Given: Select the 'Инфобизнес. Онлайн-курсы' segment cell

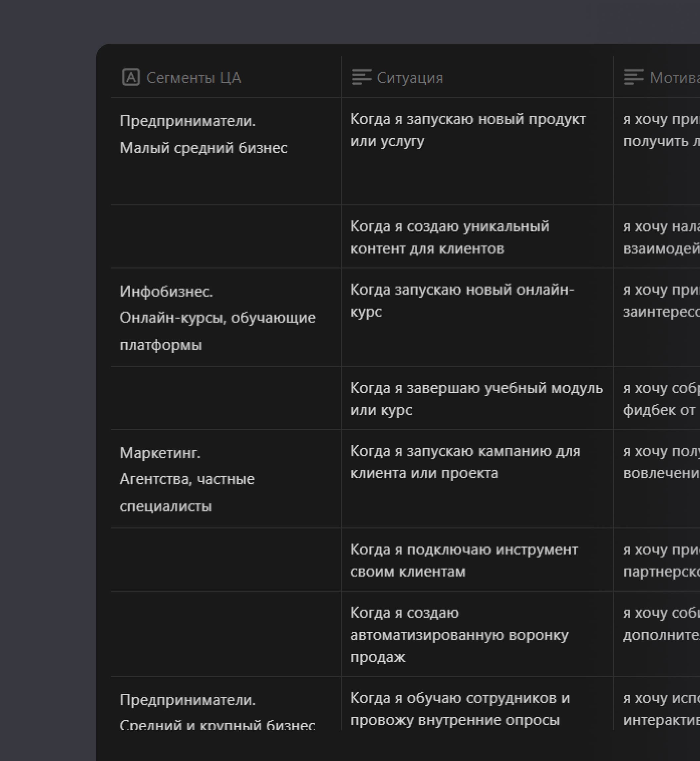Looking at the screenshot, I should (x=217, y=318).
